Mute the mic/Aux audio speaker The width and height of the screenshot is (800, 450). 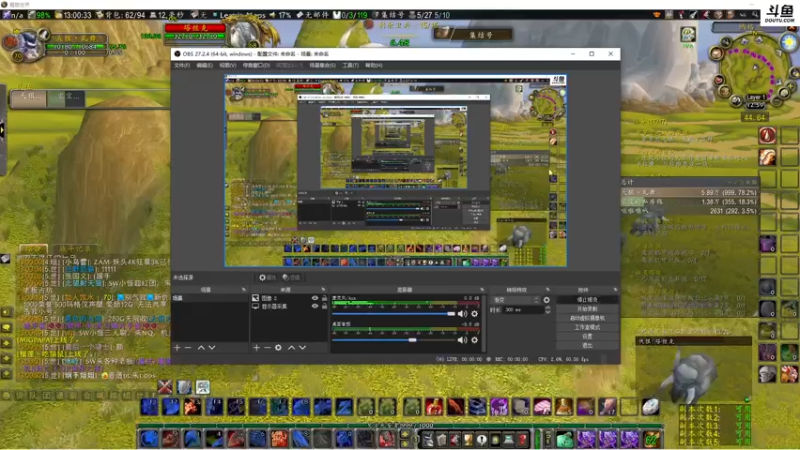click(x=462, y=314)
